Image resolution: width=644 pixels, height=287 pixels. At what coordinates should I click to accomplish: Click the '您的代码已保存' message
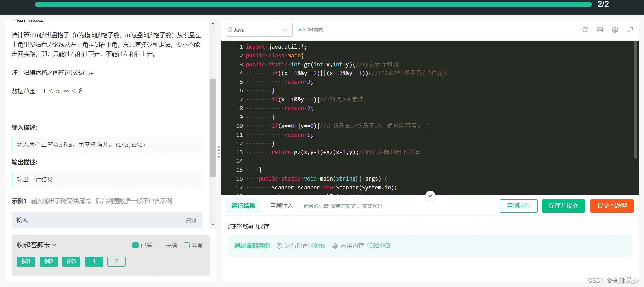[249, 227]
